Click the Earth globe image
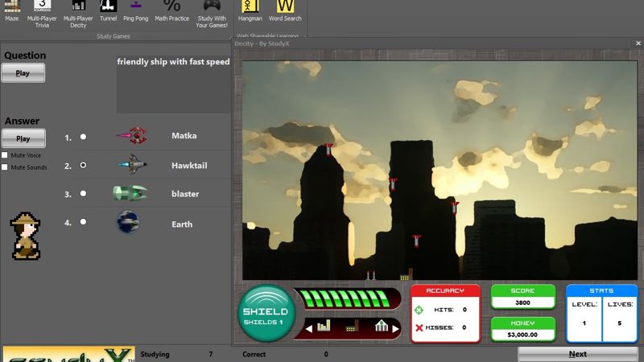This screenshot has height=362, width=644. click(128, 222)
